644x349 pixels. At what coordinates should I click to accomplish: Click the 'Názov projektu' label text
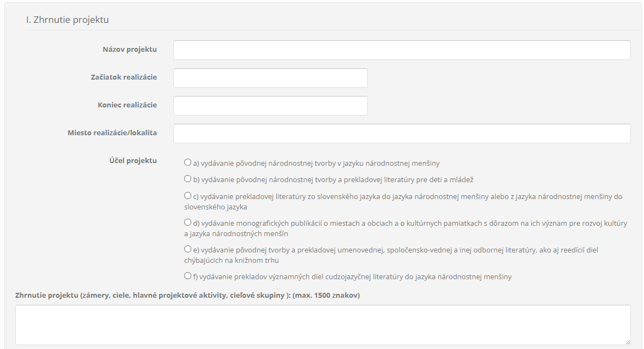pyautogui.click(x=130, y=50)
